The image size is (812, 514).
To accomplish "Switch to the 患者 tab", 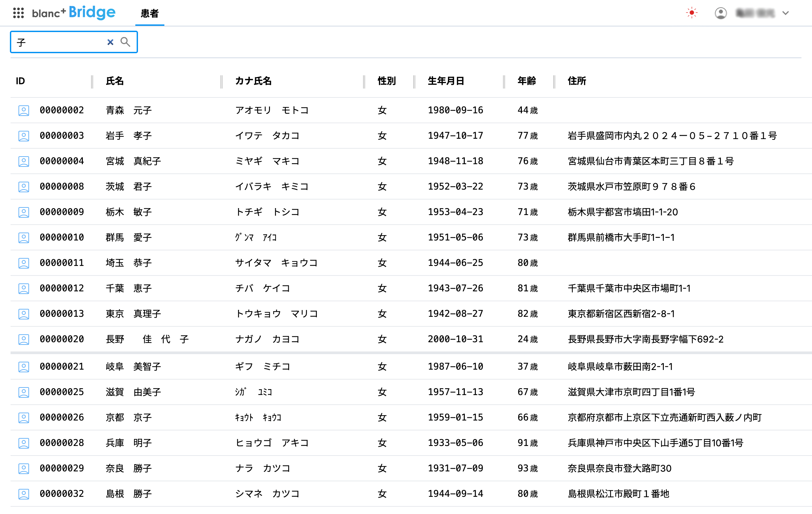I will pyautogui.click(x=150, y=14).
